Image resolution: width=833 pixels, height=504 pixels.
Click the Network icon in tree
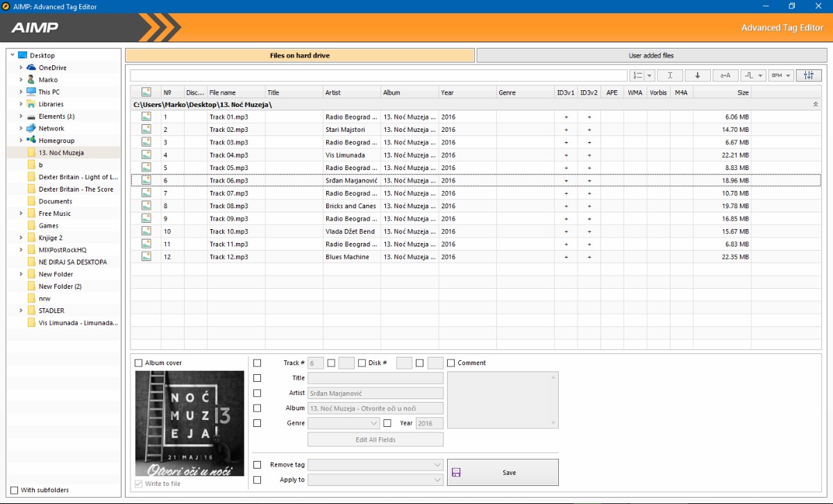point(31,128)
